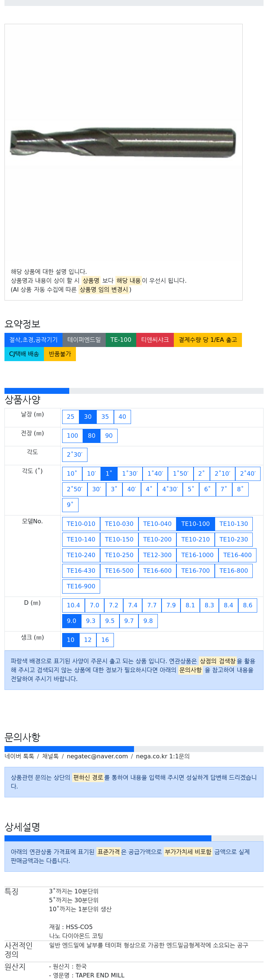Image resolution: width=268 pixels, height=980 pixels.
Task: Pick diameter 9.8 option
Action: (148, 621)
